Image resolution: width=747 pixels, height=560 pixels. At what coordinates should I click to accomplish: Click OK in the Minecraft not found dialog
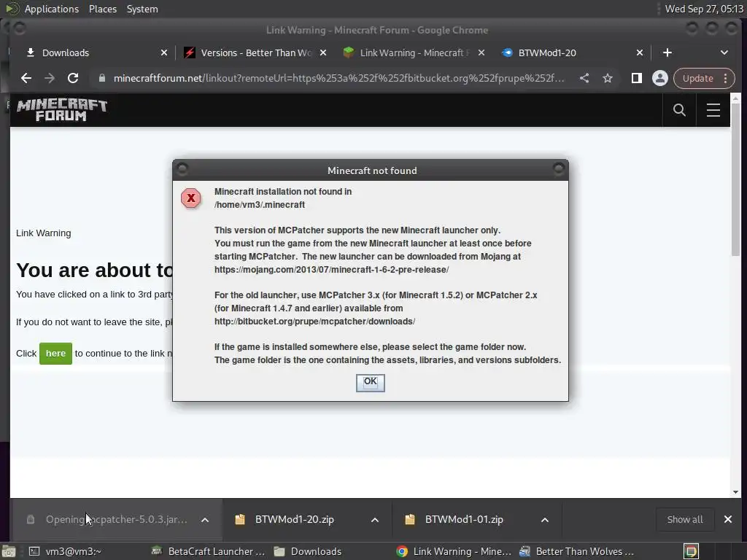click(x=370, y=382)
